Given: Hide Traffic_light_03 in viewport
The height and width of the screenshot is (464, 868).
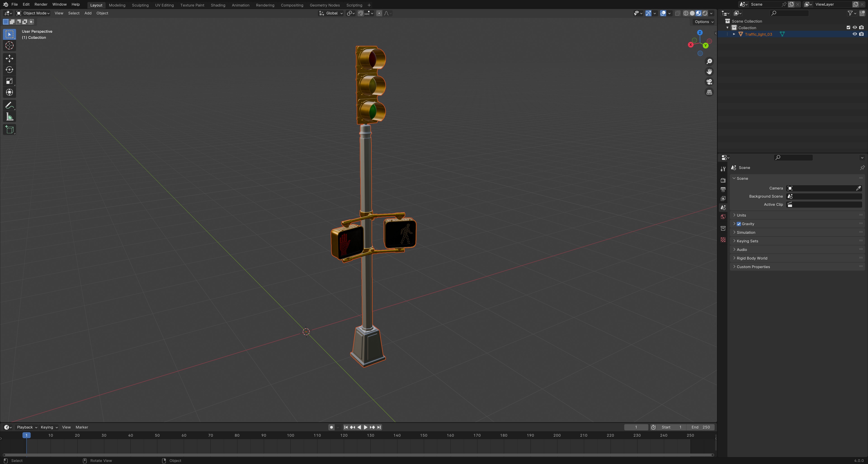Looking at the screenshot, I should click(x=854, y=34).
